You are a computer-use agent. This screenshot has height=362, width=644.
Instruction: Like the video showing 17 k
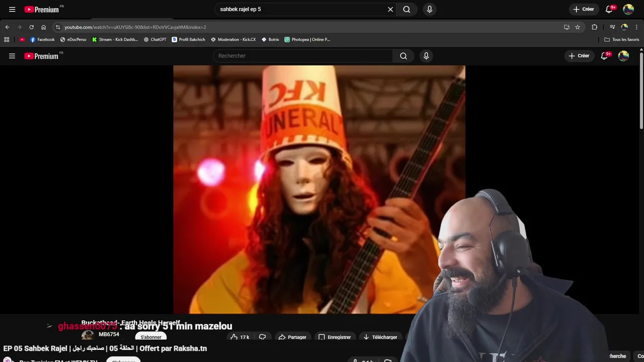tap(240, 337)
